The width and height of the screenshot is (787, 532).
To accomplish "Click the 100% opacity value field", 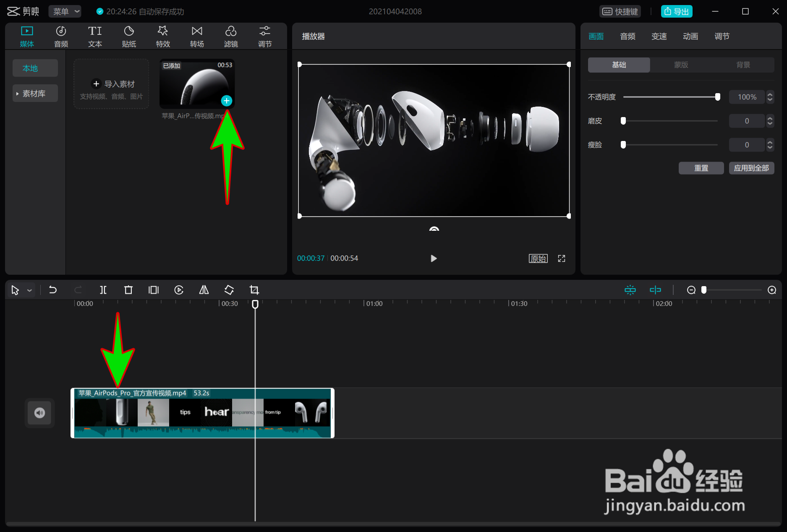I will pyautogui.click(x=747, y=97).
